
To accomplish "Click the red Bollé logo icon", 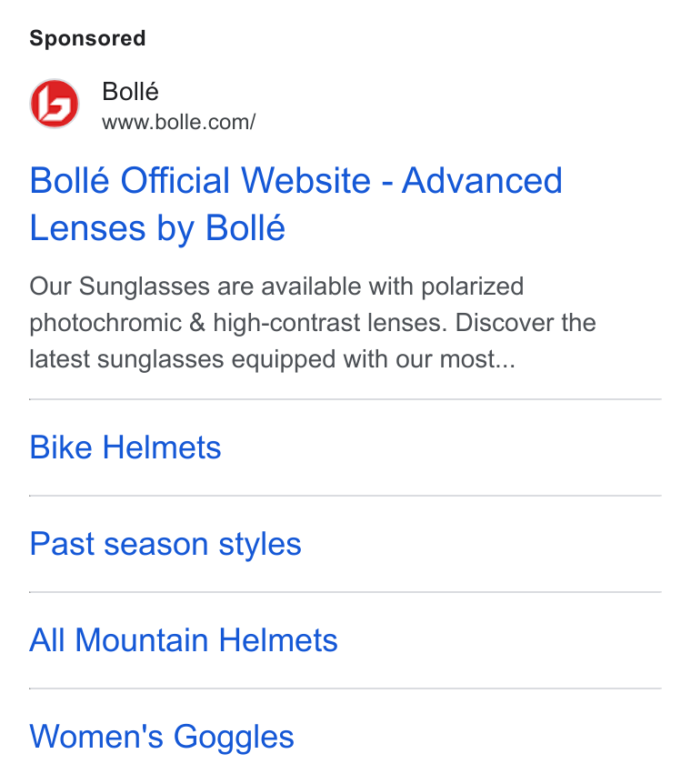I will coord(55,104).
